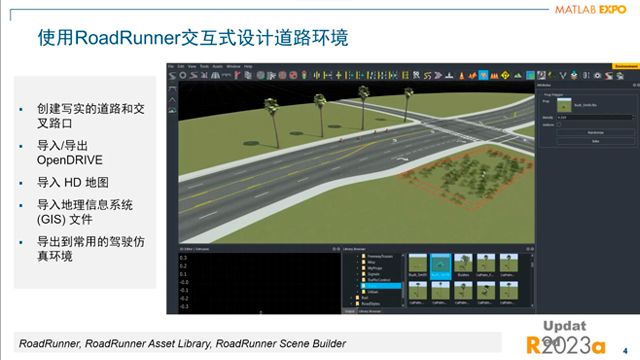
Task: Click the Randomize button in Attributes
Action: coord(595,133)
